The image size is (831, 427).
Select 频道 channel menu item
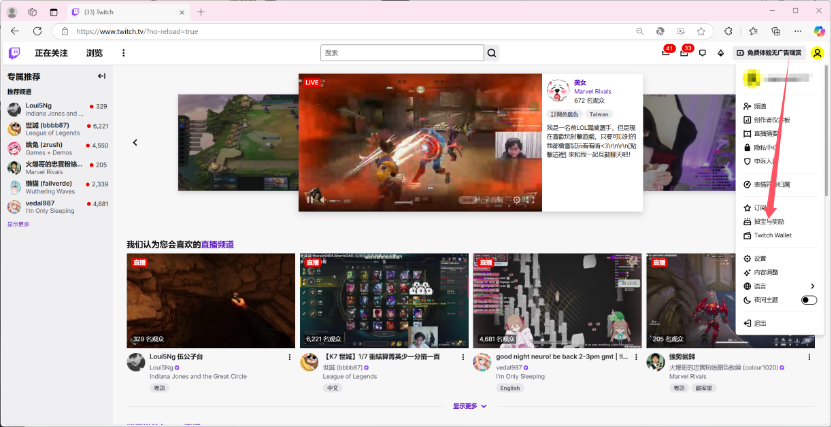point(780,106)
